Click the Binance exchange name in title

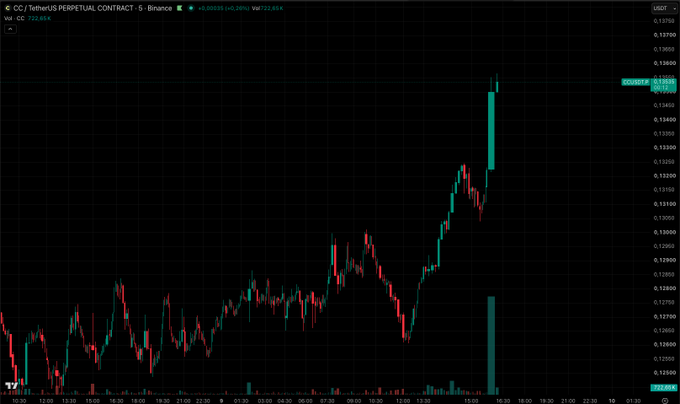click(x=160, y=8)
